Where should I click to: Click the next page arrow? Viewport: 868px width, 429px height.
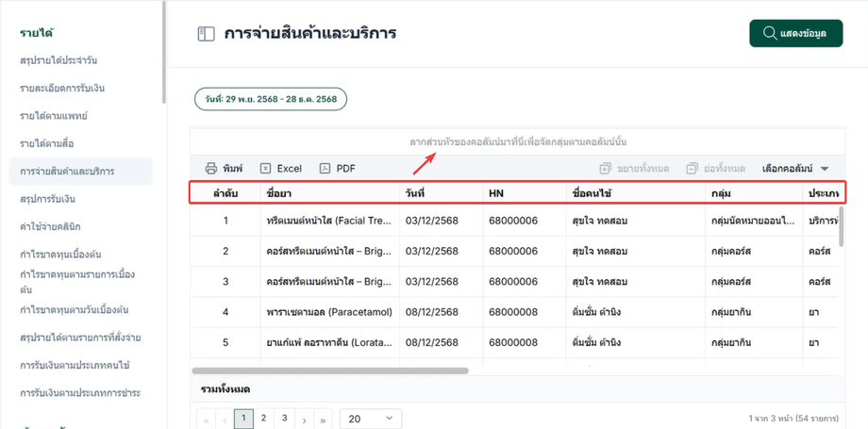[305, 420]
